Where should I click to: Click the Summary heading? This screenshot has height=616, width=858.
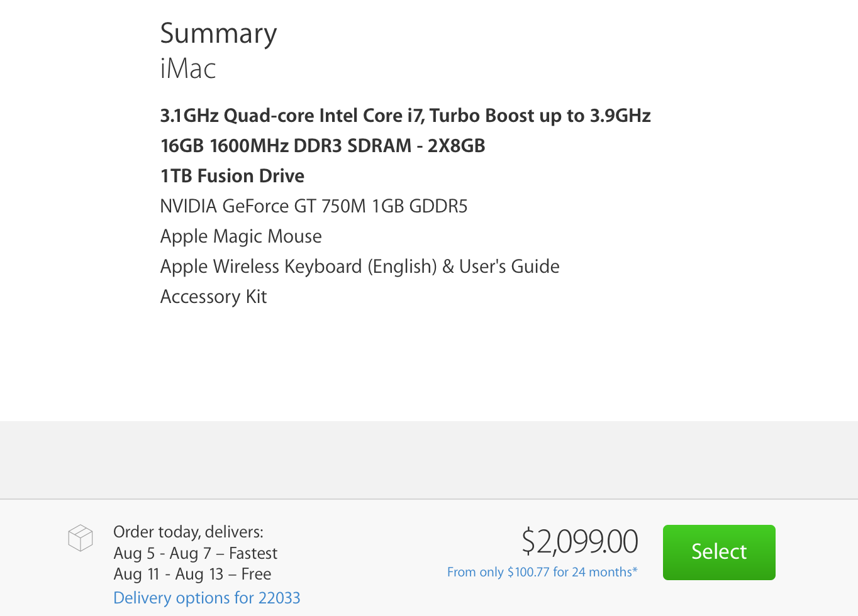218,33
